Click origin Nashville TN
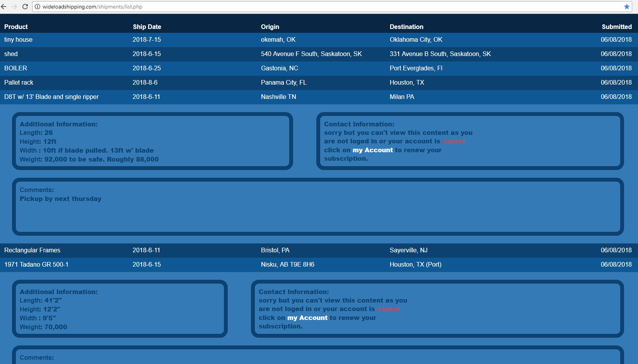This screenshot has width=638, height=364. coord(278,97)
